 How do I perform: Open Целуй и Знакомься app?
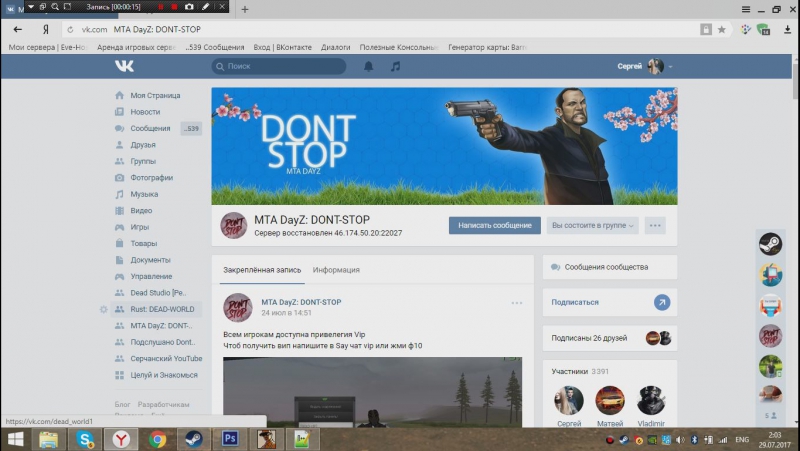[x=164, y=375]
